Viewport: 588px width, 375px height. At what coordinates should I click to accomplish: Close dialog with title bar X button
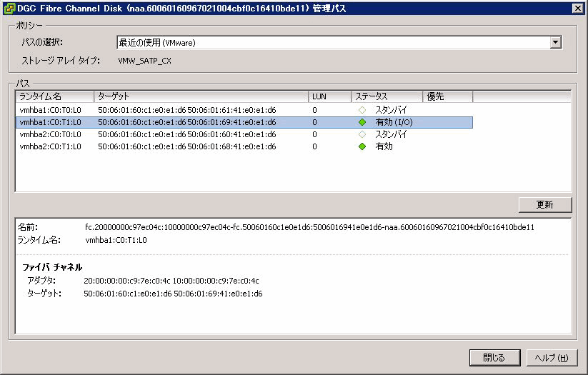click(x=577, y=9)
